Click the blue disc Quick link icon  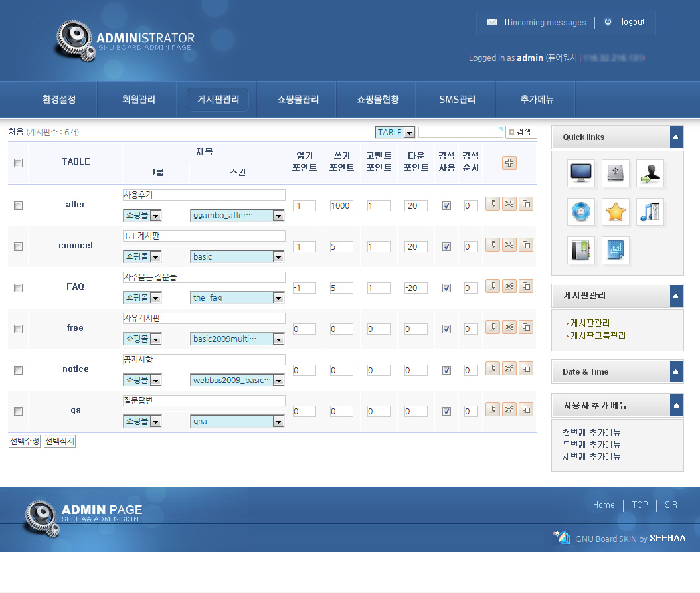point(581,212)
